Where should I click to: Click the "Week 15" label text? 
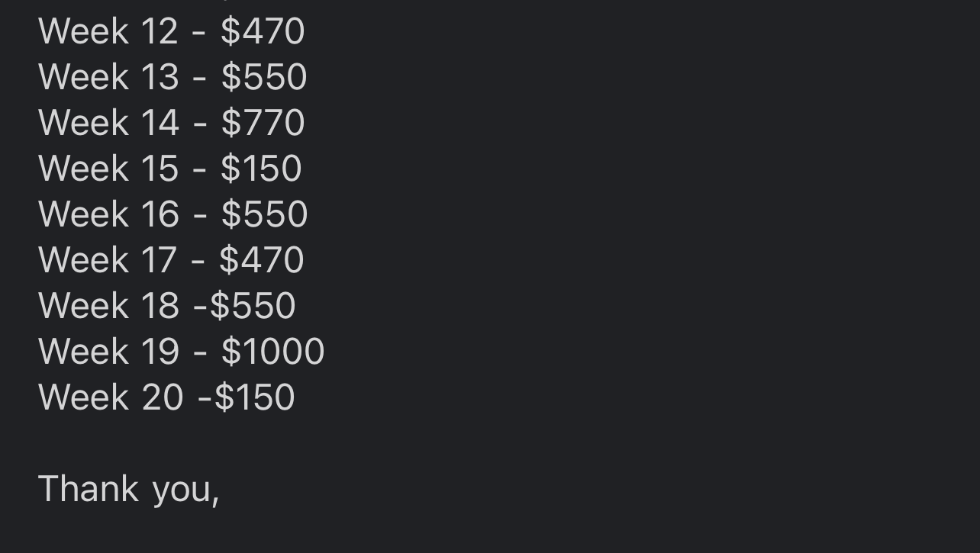(x=108, y=169)
